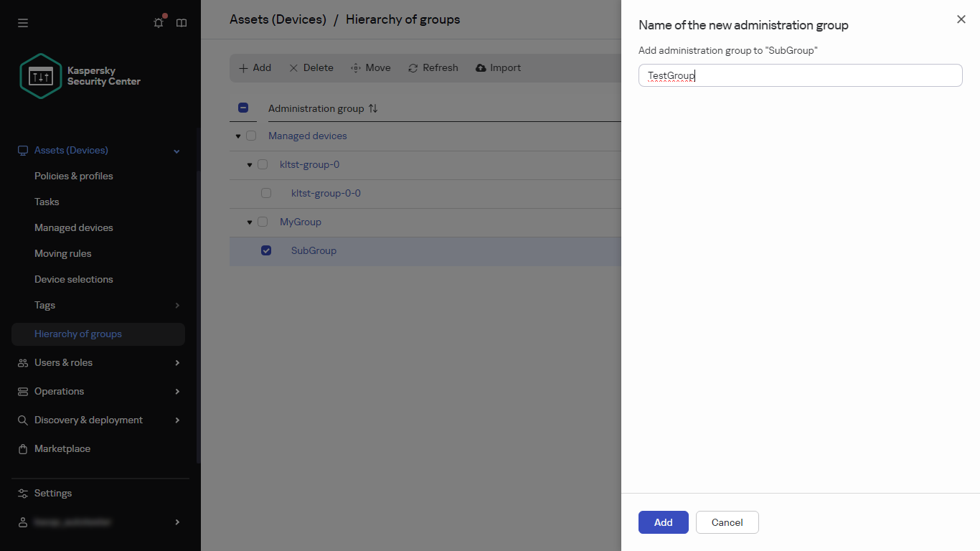Open the notifications bell icon
The width and height of the screenshot is (980, 551).
[159, 23]
